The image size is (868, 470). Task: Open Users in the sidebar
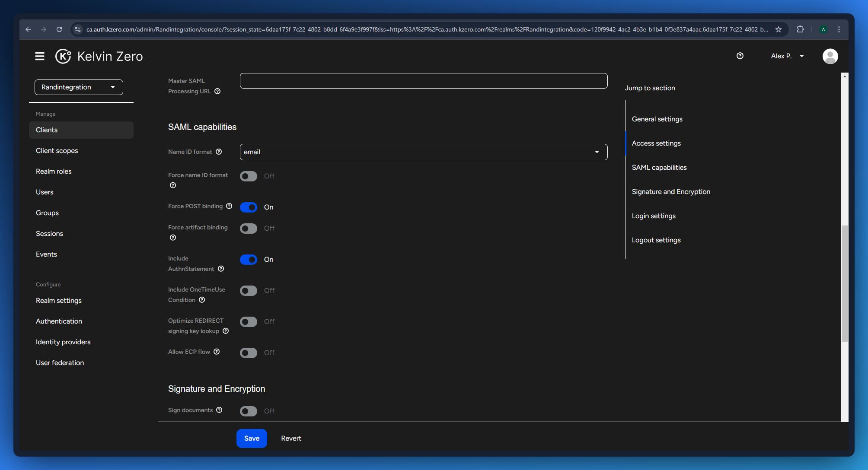(x=81, y=192)
